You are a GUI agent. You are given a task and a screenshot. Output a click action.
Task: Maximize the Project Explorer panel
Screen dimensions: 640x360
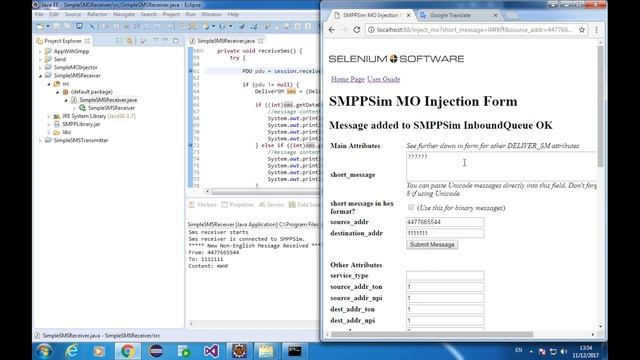176,40
